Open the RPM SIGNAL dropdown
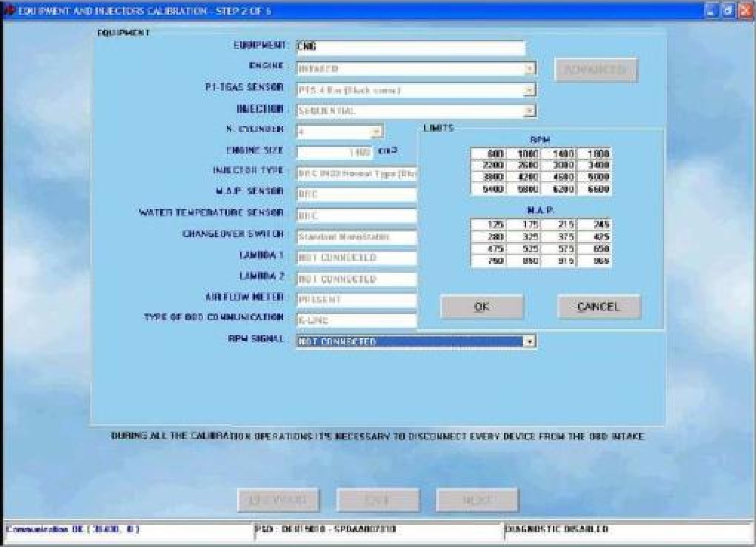756x547 pixels. [529, 341]
